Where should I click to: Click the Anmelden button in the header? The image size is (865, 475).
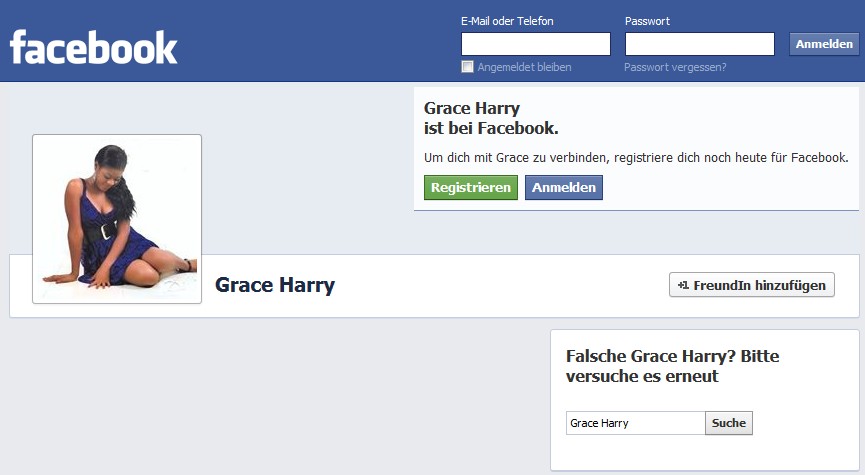pos(824,44)
